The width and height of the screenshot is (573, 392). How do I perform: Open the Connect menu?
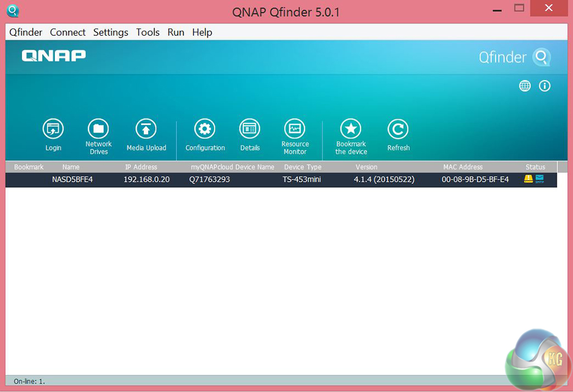[68, 32]
